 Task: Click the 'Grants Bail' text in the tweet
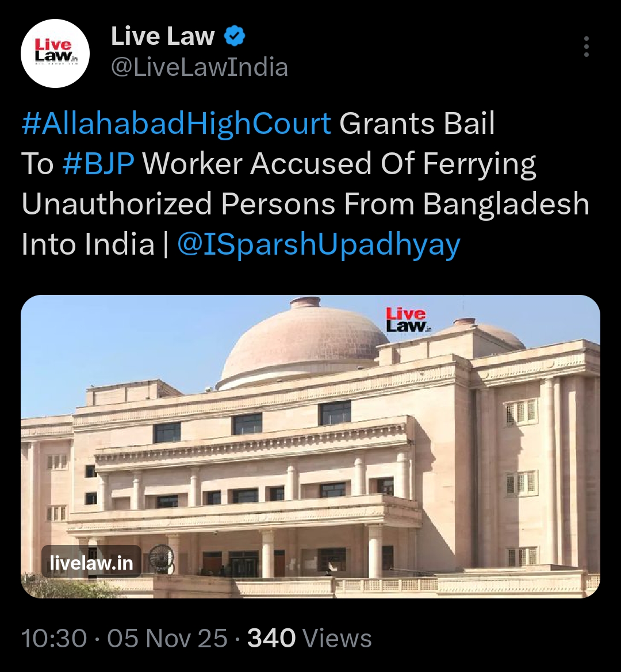click(417, 124)
